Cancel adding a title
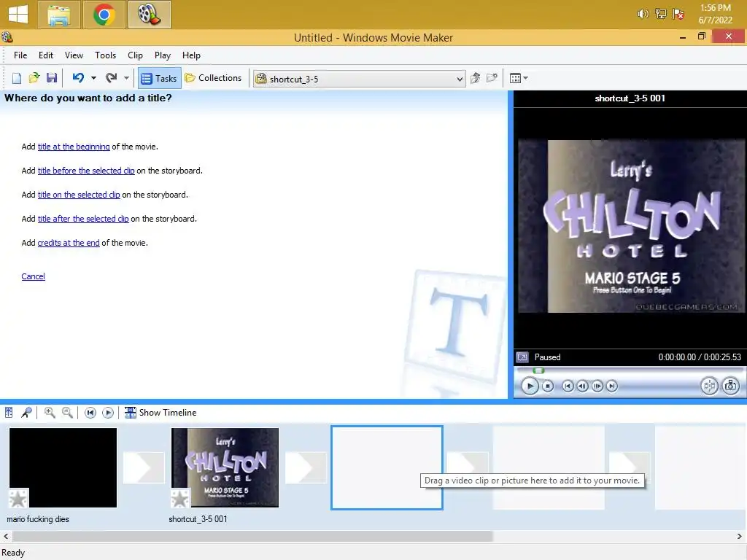The height and width of the screenshot is (560, 747). [34, 276]
